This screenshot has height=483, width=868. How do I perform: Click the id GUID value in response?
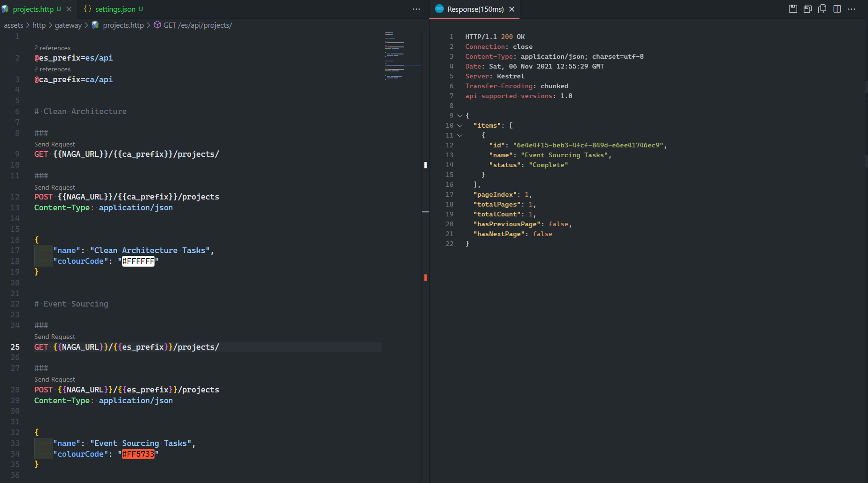click(588, 145)
